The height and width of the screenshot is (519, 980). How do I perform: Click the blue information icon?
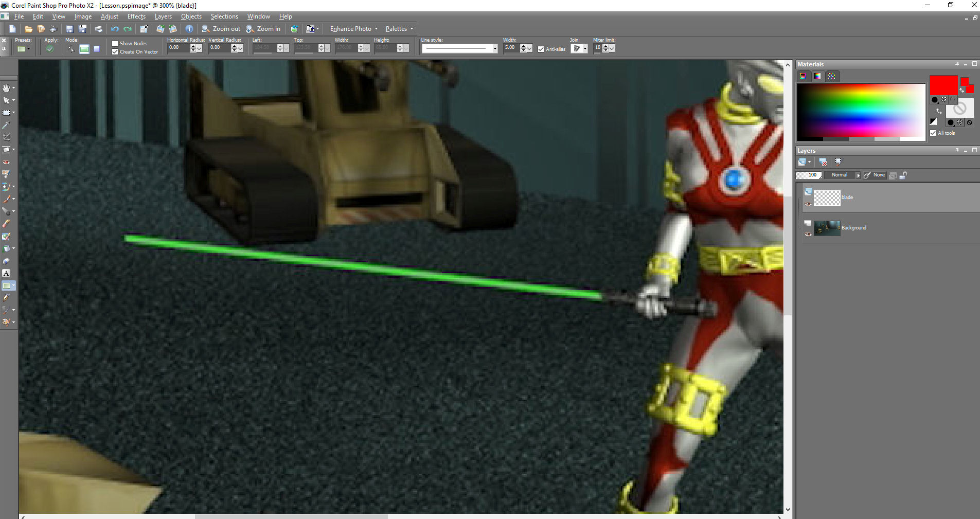(189, 29)
